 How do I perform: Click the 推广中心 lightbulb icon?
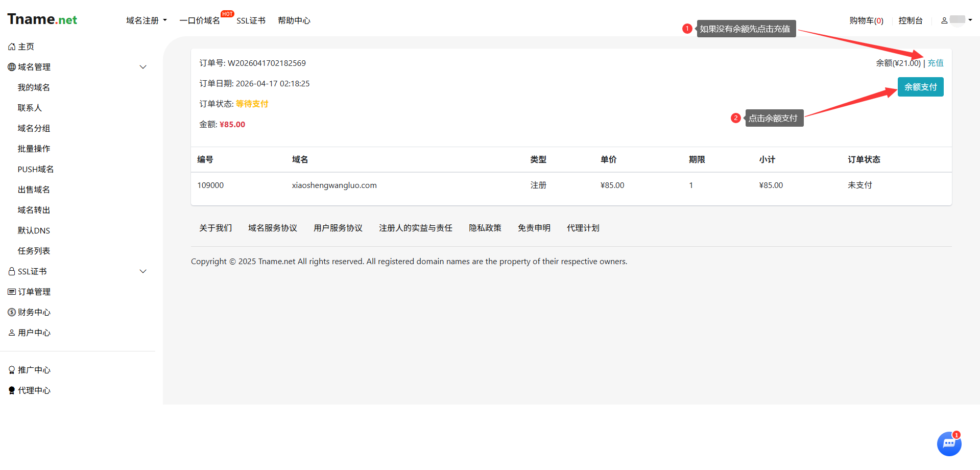pyautogui.click(x=12, y=370)
